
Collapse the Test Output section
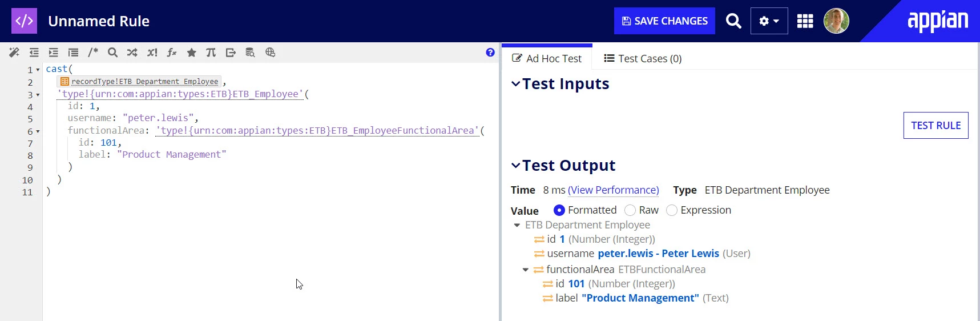point(516,166)
